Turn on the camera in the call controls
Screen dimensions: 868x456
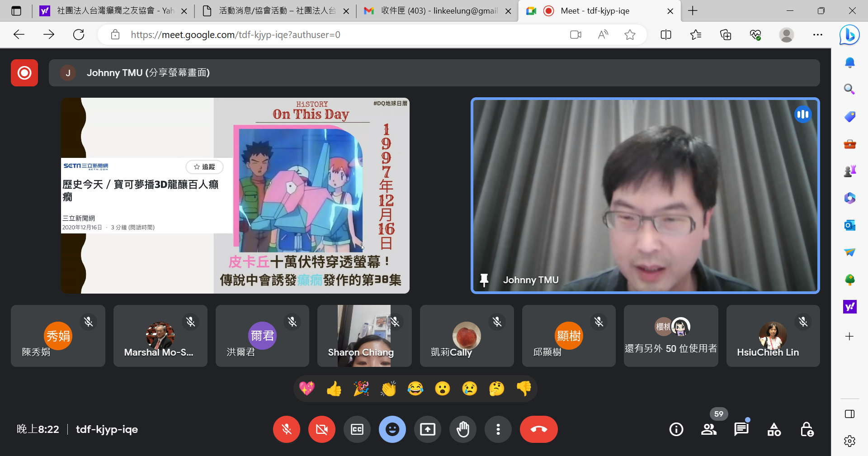[x=322, y=429]
